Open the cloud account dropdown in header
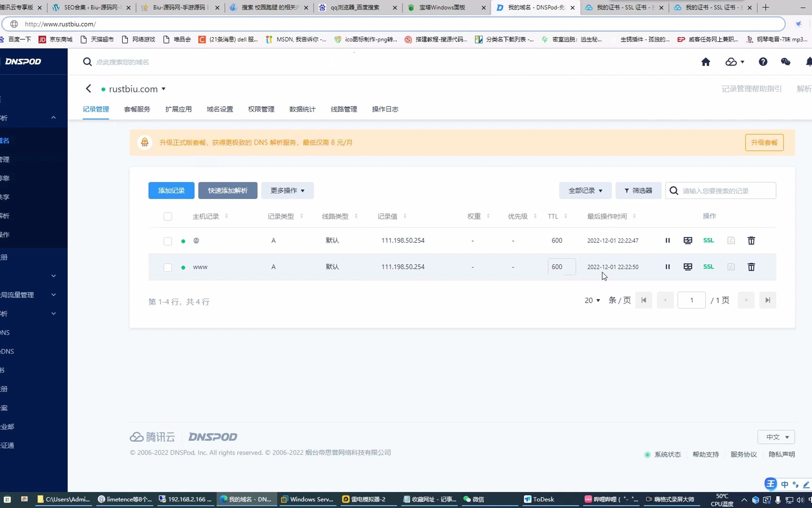The image size is (812, 508). (x=734, y=62)
